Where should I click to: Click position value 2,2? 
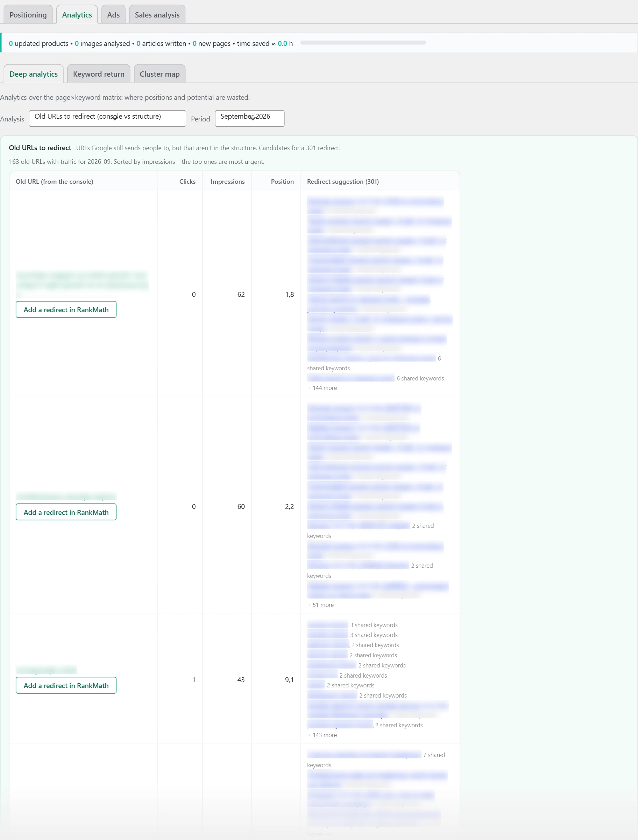click(x=289, y=506)
